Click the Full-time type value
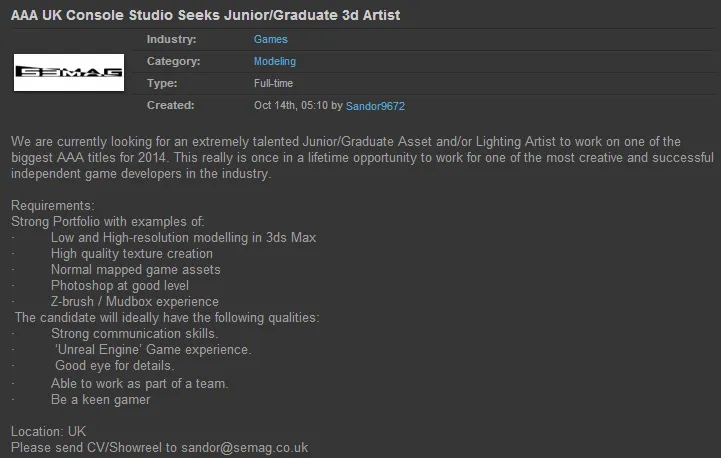The image size is (721, 458). (274, 84)
